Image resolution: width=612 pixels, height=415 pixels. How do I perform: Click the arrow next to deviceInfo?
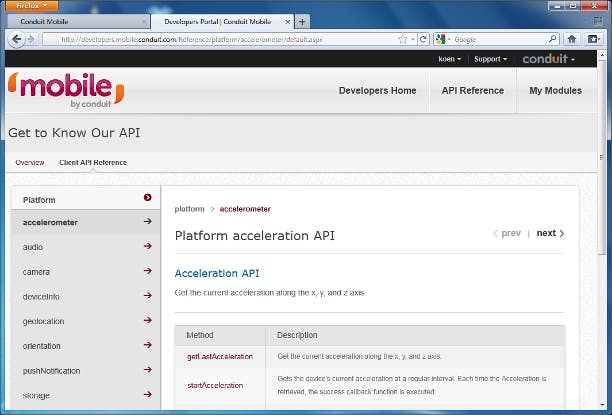[x=148, y=296]
